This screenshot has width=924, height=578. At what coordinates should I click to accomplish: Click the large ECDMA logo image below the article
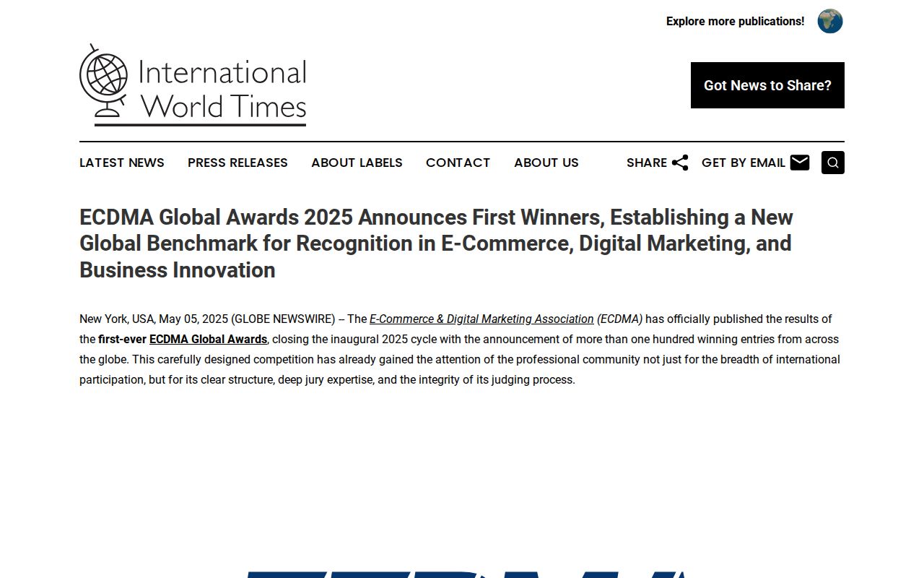[x=462, y=571]
